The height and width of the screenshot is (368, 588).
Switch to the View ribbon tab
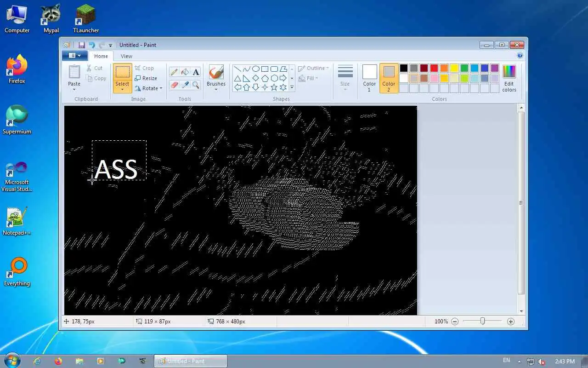coord(126,56)
